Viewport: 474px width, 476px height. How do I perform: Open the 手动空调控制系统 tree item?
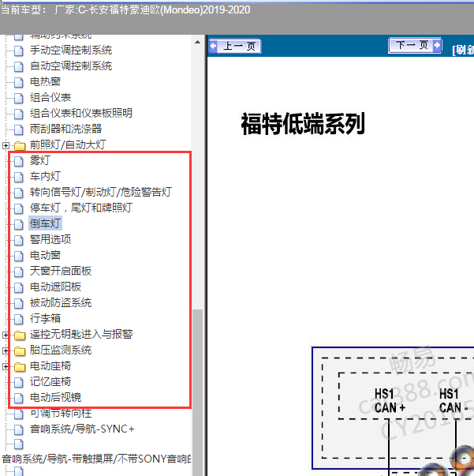[71, 50]
